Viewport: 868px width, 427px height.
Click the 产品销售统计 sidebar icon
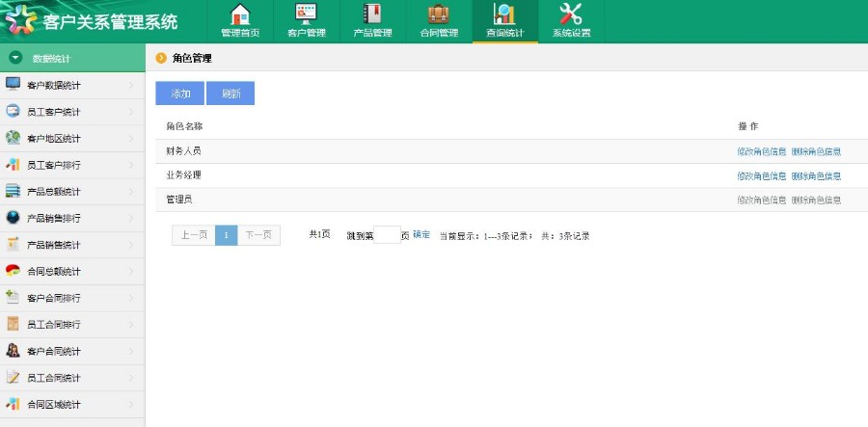[x=13, y=244]
